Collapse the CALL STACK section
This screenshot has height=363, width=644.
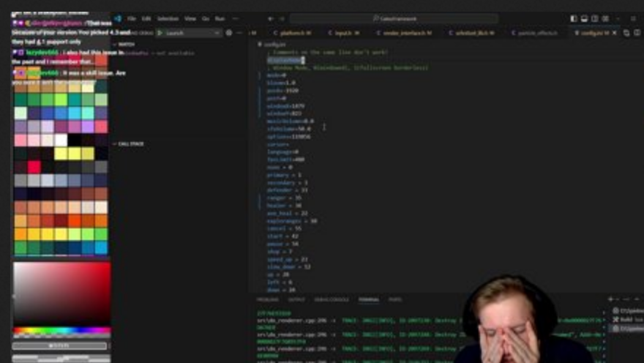[129, 144]
